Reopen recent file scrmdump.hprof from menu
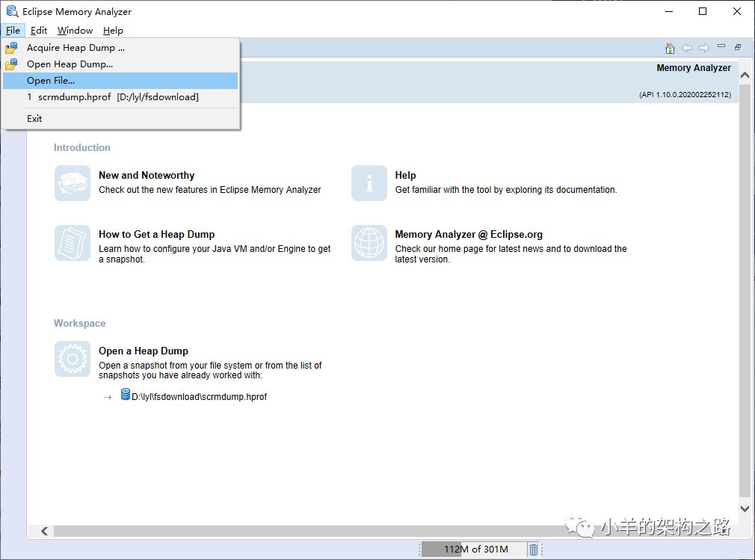 120,96
